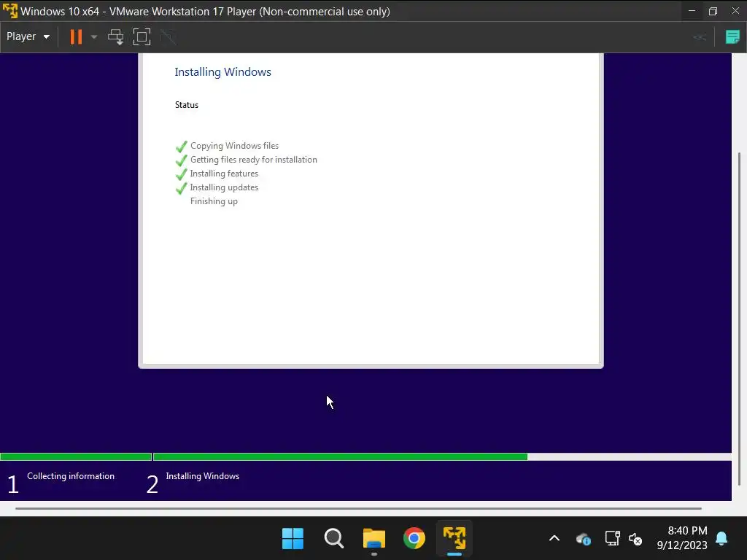Click the vertical scrollbar of the VM window
Viewport: 747px width, 560px height.
740,319
